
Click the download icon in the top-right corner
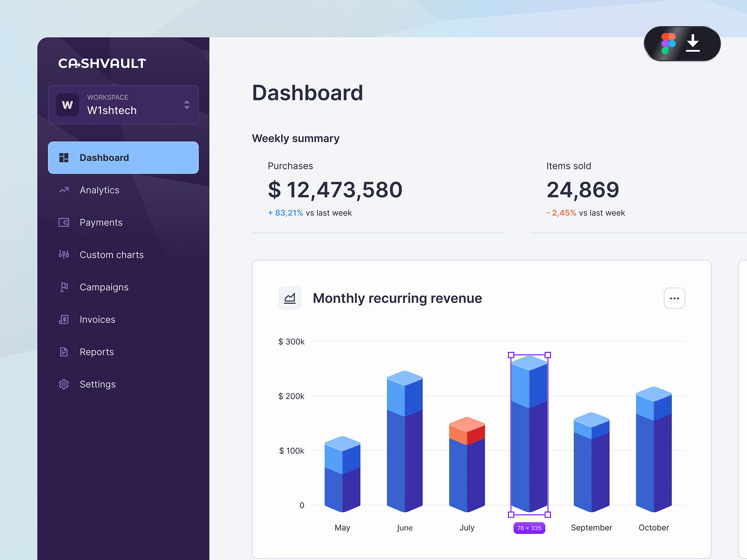693,43
